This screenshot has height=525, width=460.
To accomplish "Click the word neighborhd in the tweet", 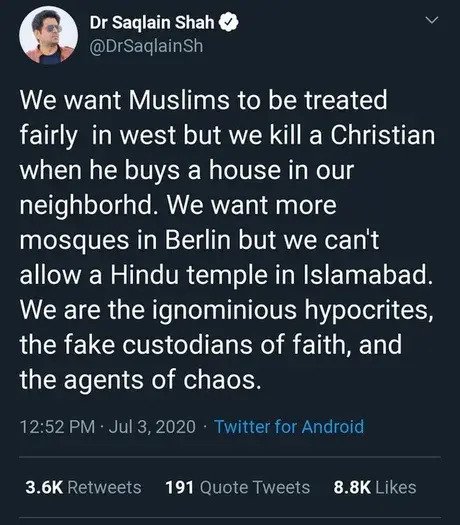I will coord(86,205).
